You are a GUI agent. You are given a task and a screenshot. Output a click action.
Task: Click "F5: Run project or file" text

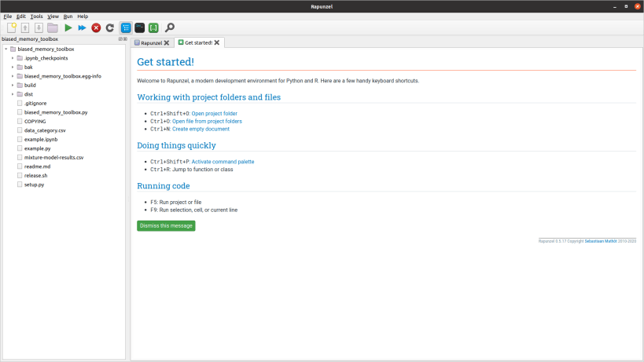[176, 202]
